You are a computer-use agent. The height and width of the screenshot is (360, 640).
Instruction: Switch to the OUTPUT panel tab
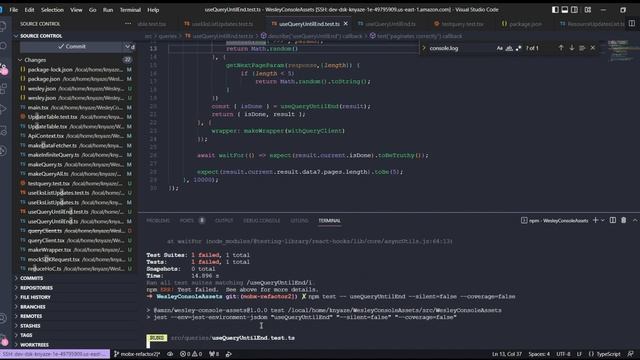pyautogui.click(x=224, y=221)
